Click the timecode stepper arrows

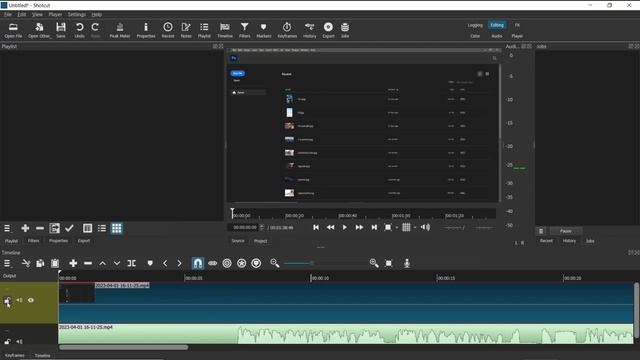[x=262, y=227]
